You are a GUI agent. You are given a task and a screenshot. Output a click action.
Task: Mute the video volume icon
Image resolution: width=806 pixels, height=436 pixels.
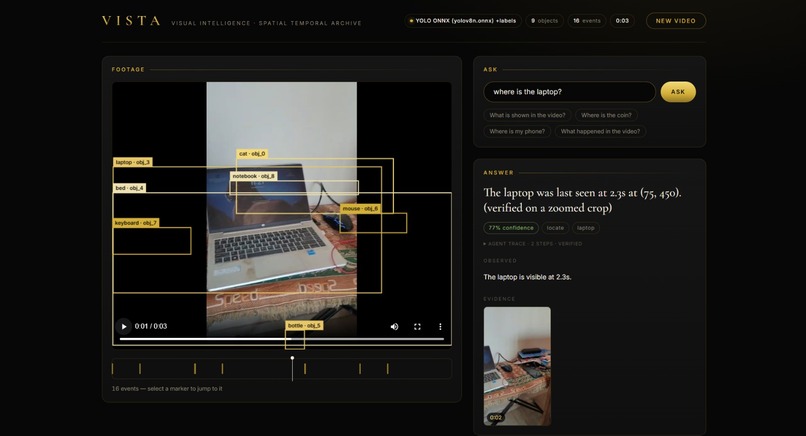coord(394,326)
